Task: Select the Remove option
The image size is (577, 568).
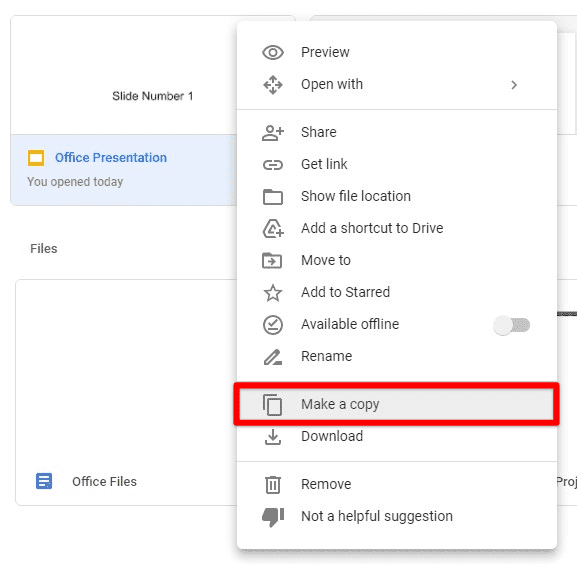Action: coord(397,484)
